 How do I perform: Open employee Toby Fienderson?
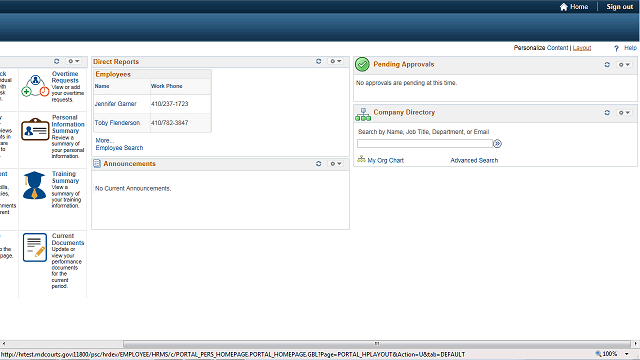(117, 122)
